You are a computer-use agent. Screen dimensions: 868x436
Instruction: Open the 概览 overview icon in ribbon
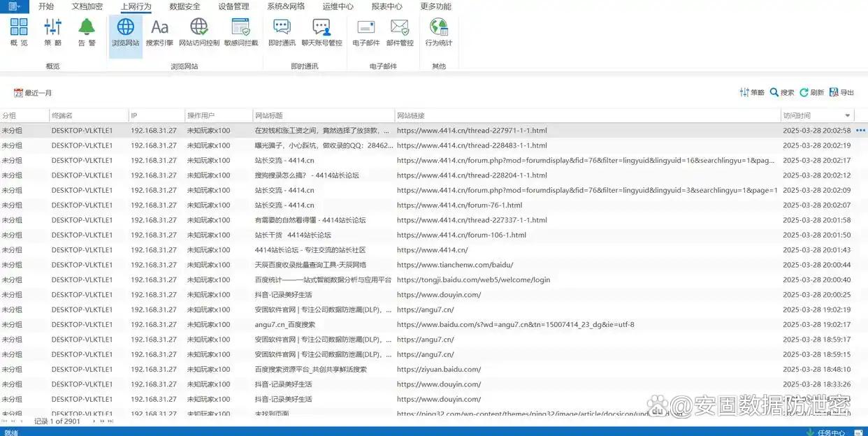coord(19,32)
